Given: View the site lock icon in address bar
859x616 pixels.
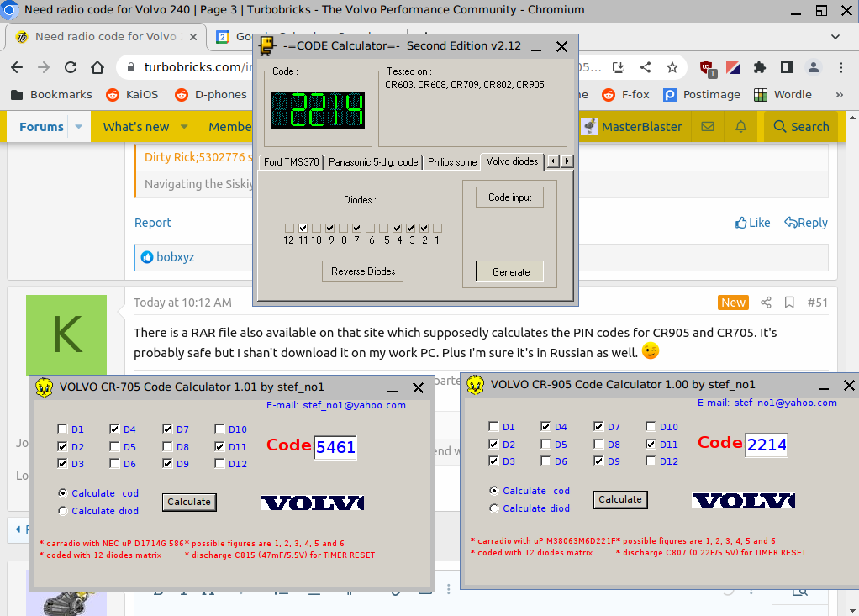Looking at the screenshot, I should 130,67.
